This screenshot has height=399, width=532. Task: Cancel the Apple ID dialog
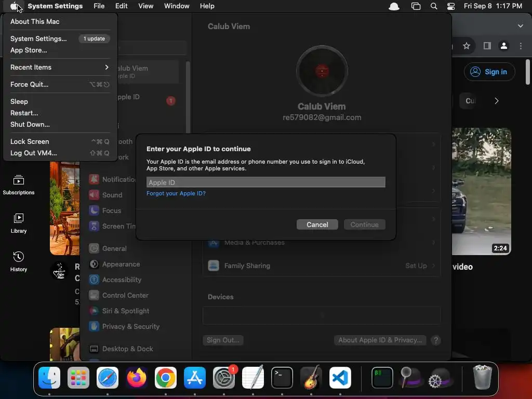(x=317, y=224)
